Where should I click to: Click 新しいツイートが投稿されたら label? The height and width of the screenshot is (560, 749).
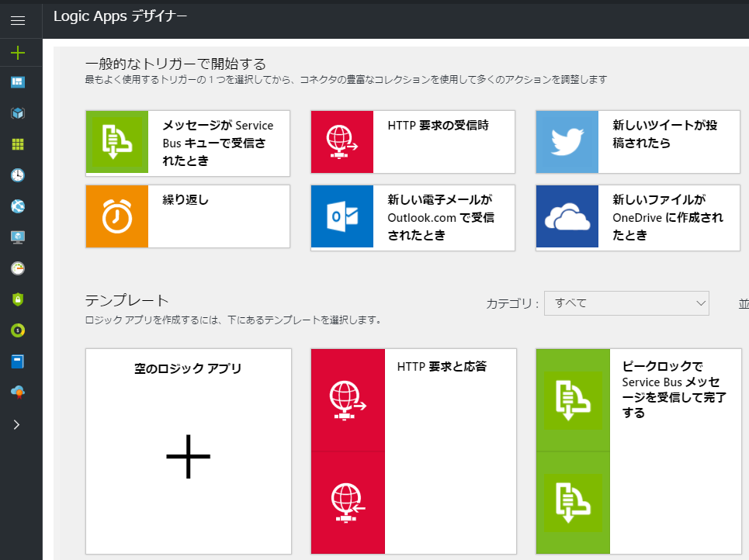(x=665, y=133)
